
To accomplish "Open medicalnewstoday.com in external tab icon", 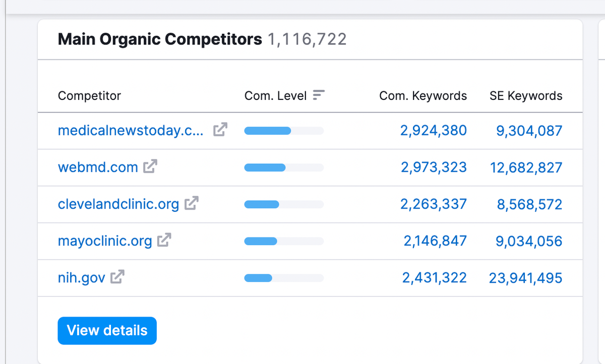I will (x=220, y=130).
